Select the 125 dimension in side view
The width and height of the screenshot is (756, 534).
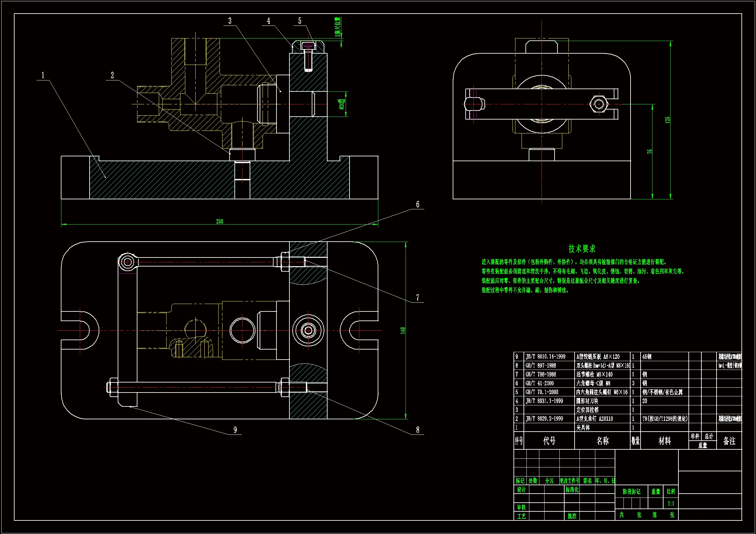click(667, 120)
